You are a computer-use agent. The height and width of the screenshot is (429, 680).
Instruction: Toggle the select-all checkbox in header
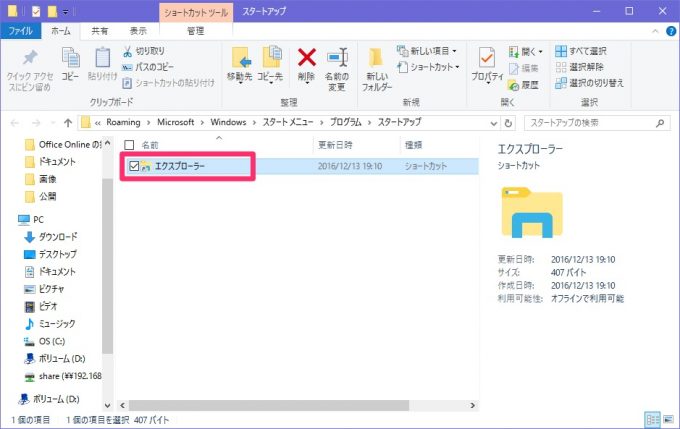coord(129,145)
